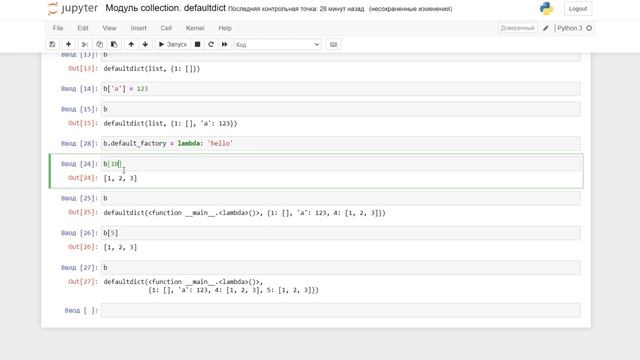
Task: Select input cell 27 containing b
Action: point(341,267)
